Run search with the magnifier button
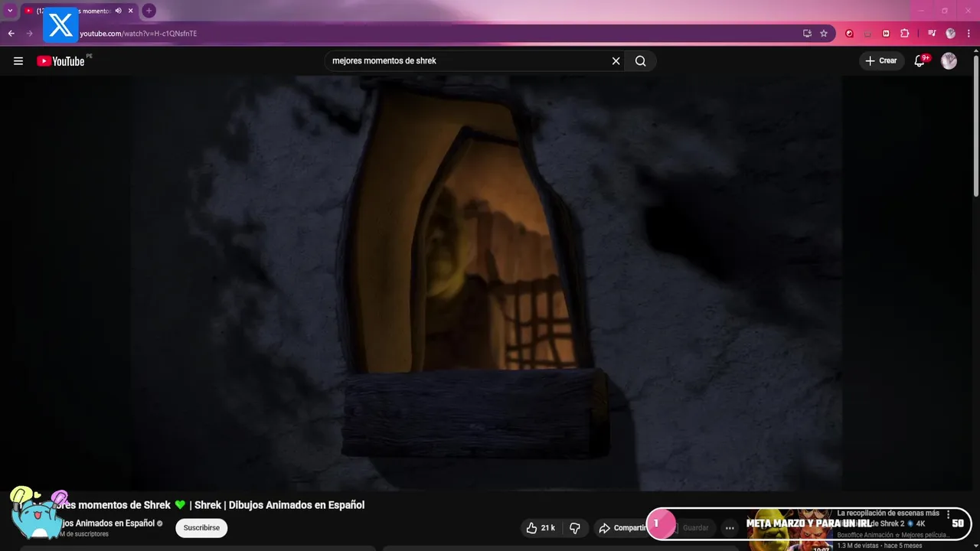This screenshot has width=980, height=551. click(641, 61)
